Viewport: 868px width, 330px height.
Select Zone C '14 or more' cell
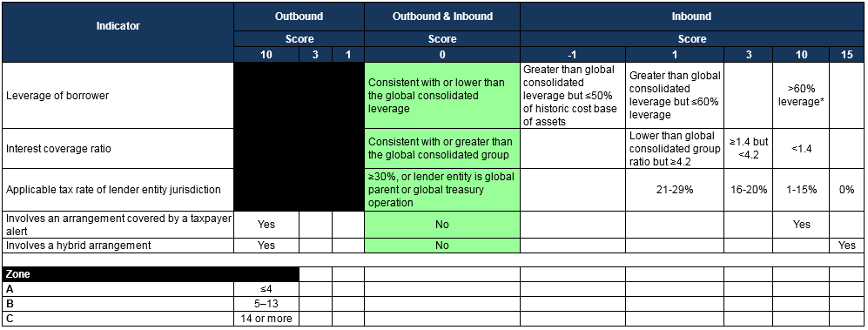pos(266,319)
